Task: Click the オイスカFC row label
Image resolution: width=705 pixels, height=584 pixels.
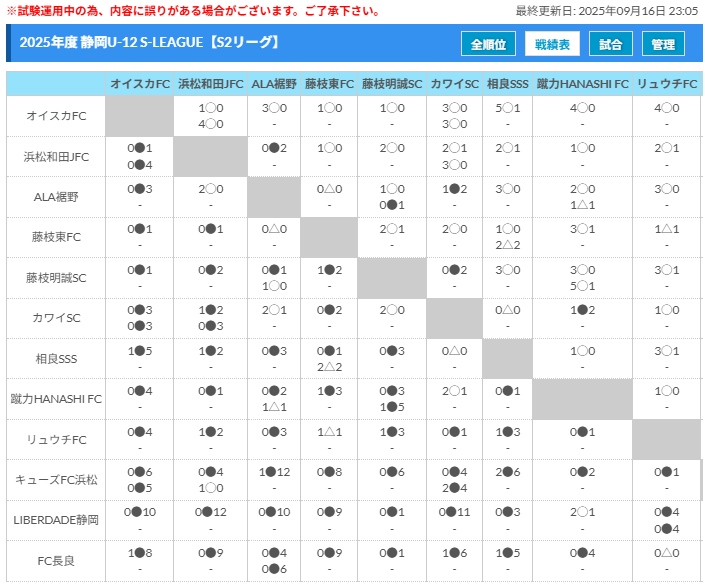Action: click(x=56, y=116)
